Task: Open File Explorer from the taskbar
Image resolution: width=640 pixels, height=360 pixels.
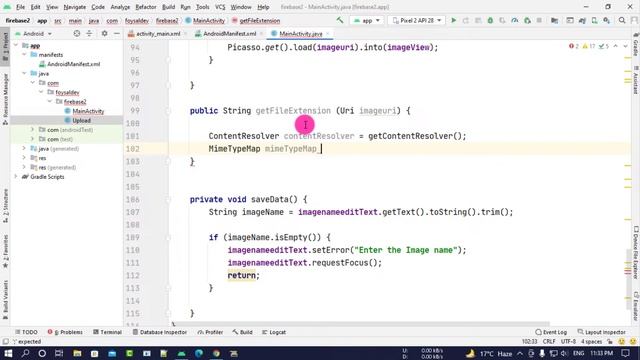Action: (77, 353)
